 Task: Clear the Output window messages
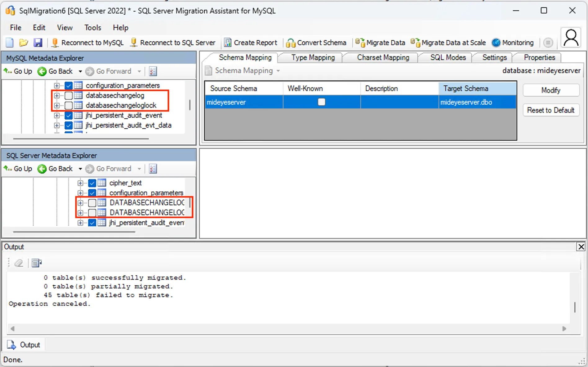tap(19, 263)
